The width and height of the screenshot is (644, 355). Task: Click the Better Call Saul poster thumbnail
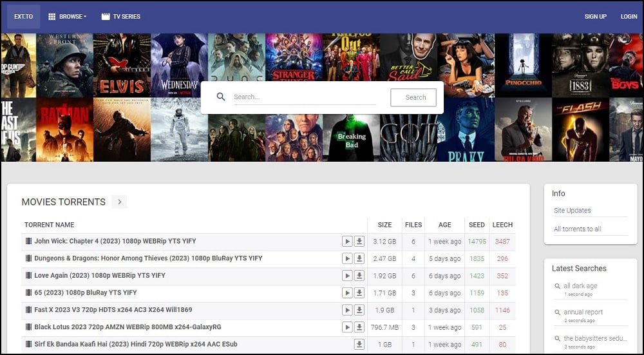point(408,57)
